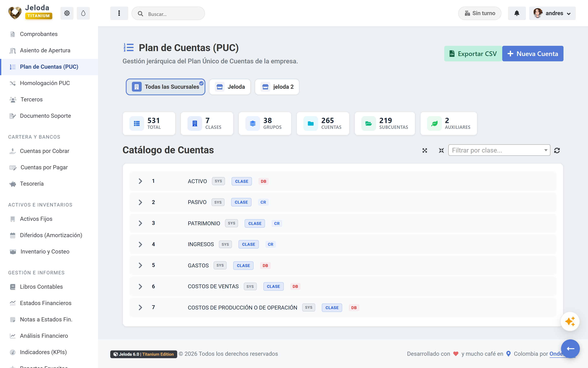Select the jeloda 2 branch filter
The image size is (588, 368).
coord(277,87)
